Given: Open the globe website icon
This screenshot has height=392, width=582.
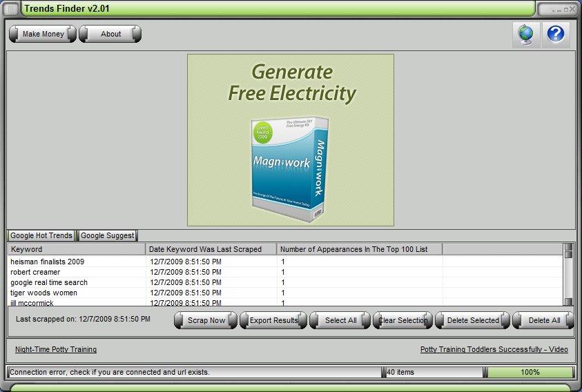Looking at the screenshot, I should 526,35.
